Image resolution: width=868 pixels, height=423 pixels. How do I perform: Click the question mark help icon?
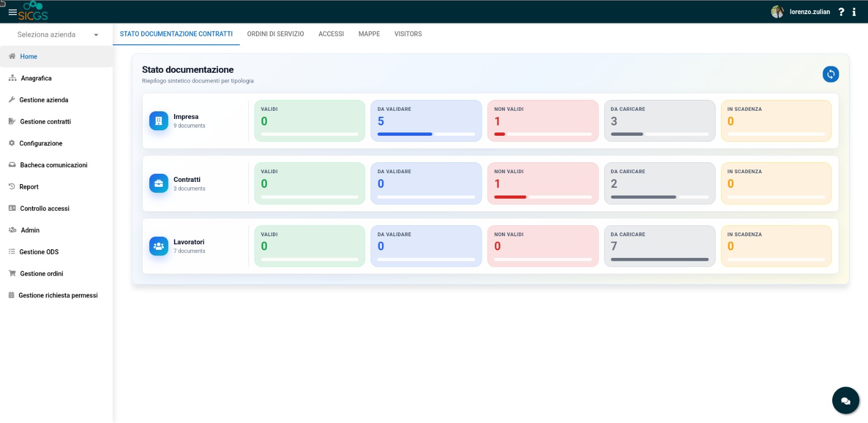point(841,12)
